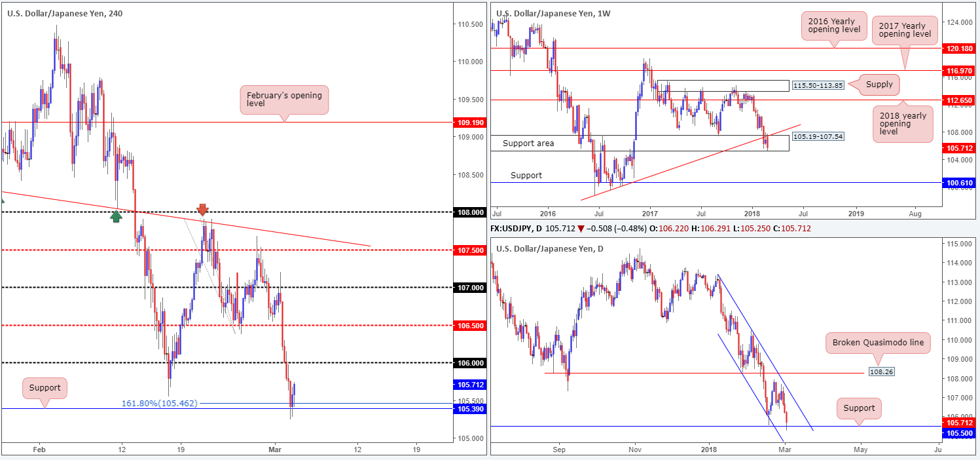
Task: Click the red down arrow marker
Action: click(202, 210)
